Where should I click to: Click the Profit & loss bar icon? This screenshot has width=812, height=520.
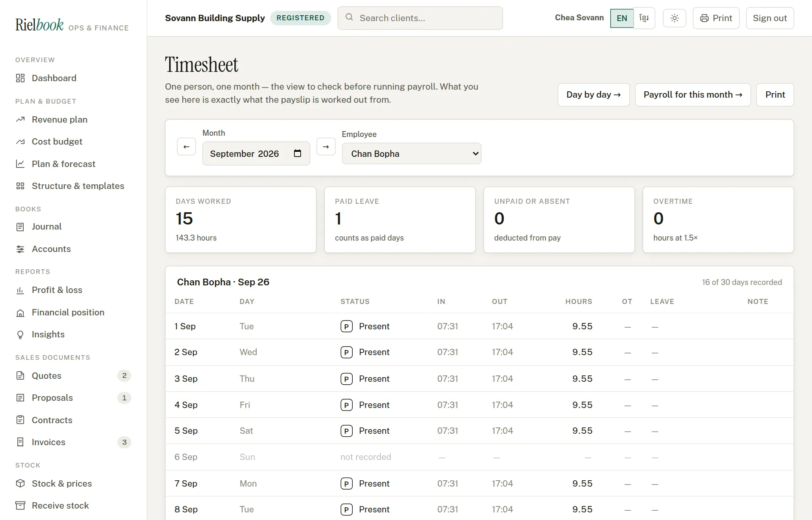20,290
